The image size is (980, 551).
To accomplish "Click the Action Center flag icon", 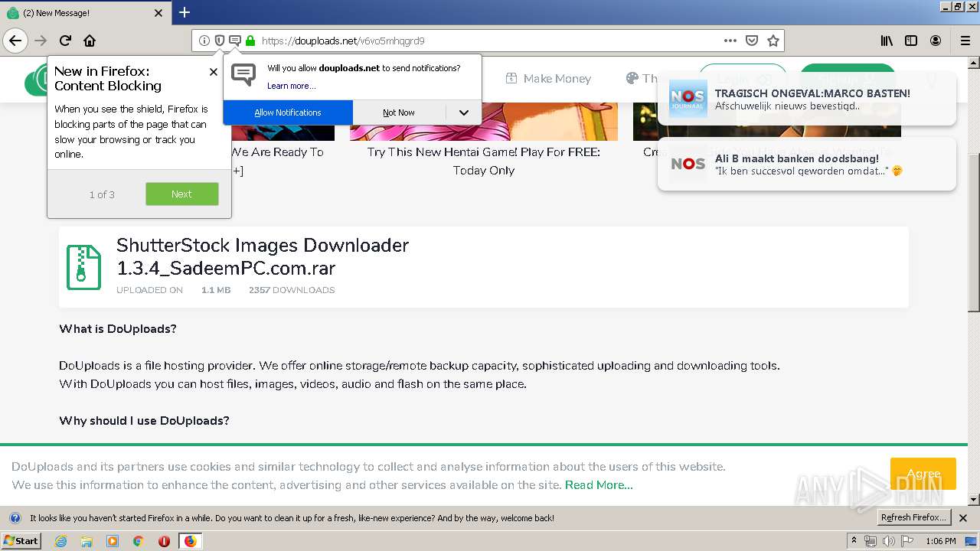I will tap(906, 541).
